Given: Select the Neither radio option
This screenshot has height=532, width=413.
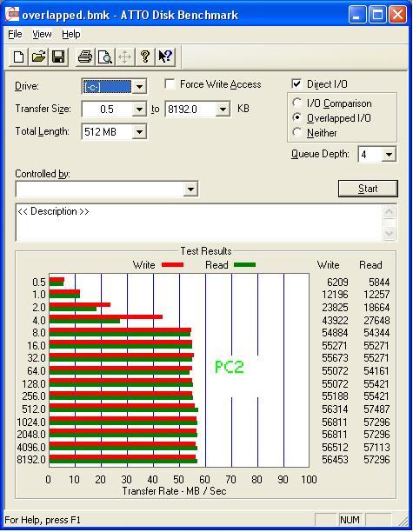Looking at the screenshot, I should 297,132.
